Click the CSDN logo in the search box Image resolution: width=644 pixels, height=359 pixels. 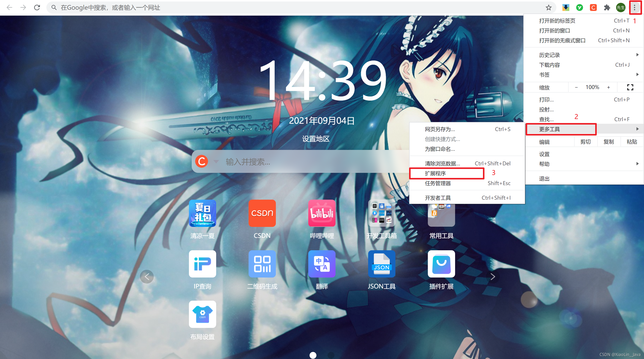point(202,161)
